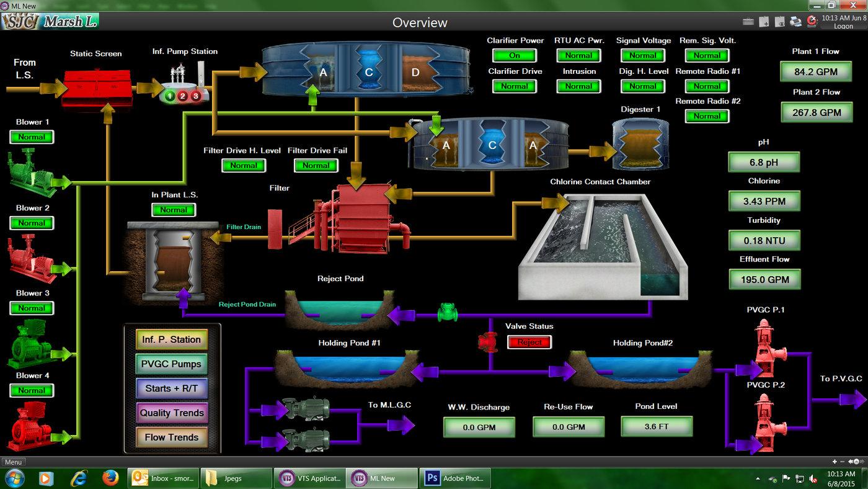Click the Logon button
Viewport: 868px width, 489px height.
click(x=843, y=27)
